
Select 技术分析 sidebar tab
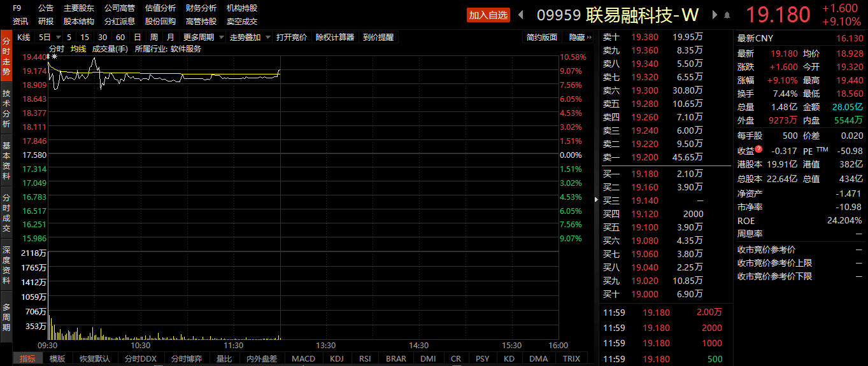(6, 108)
